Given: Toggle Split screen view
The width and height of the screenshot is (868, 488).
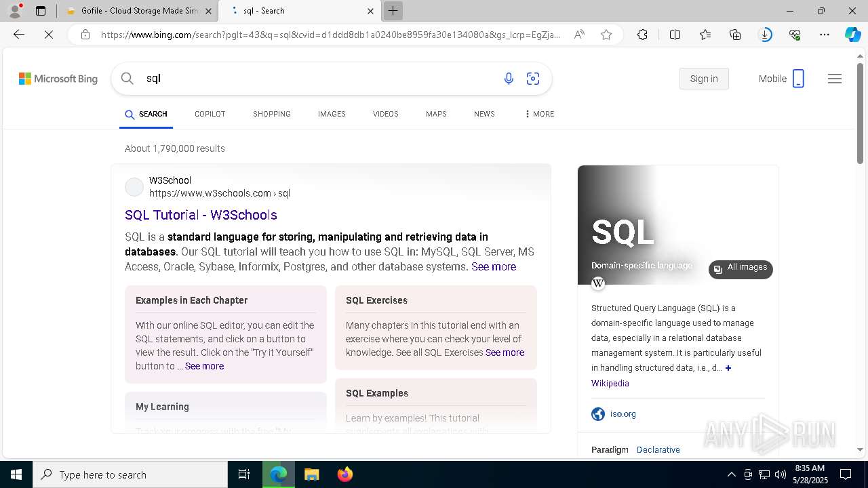Looking at the screenshot, I should coord(675,35).
